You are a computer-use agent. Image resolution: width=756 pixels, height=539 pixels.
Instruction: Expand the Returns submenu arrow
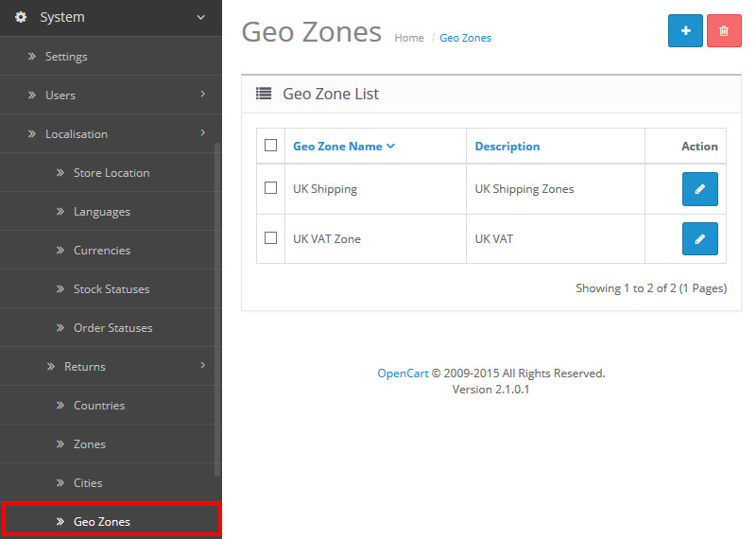pos(202,366)
